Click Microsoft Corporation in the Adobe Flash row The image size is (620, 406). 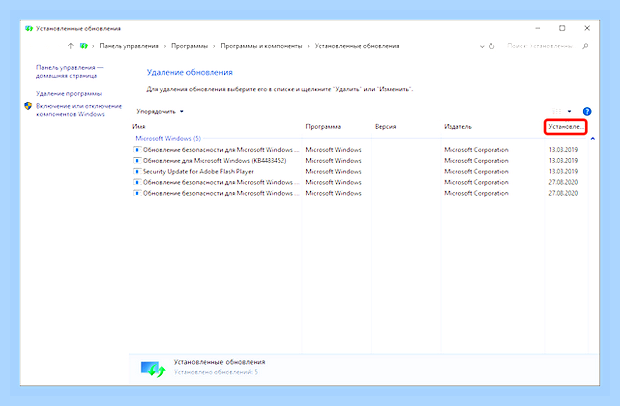click(476, 172)
